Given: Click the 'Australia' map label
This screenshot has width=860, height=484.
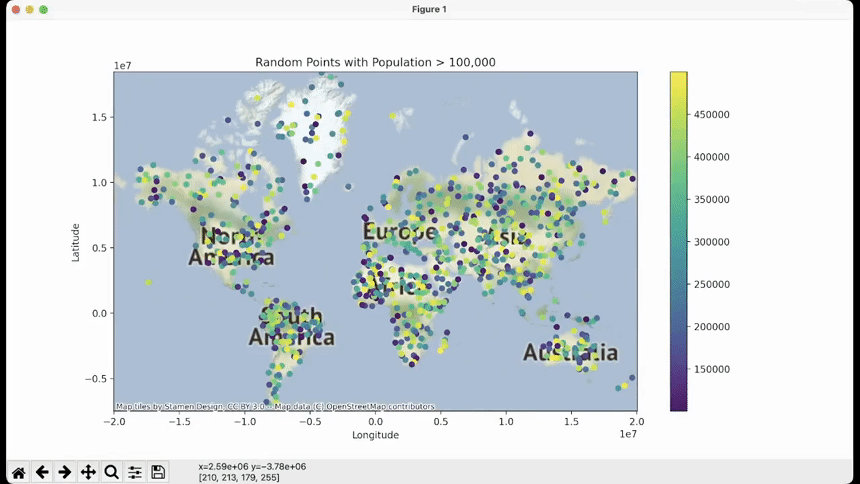Looking at the screenshot, I should pos(570,353).
